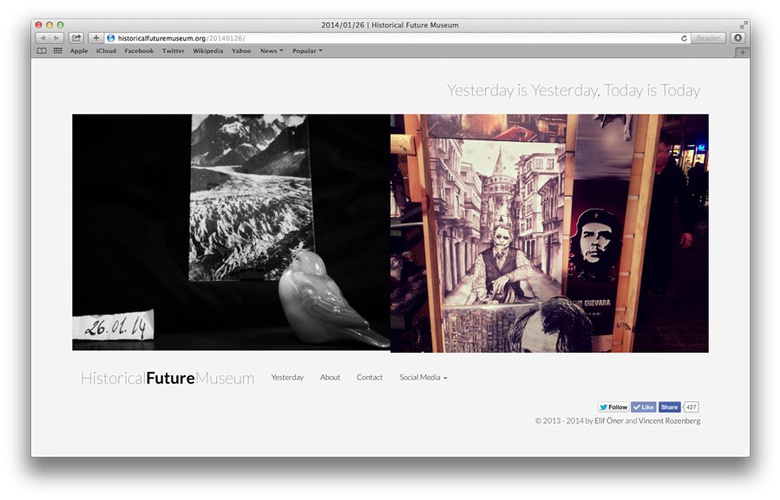Enter full screen using window corner arrows
Viewport: 780px width, 500px height.
[x=743, y=24]
